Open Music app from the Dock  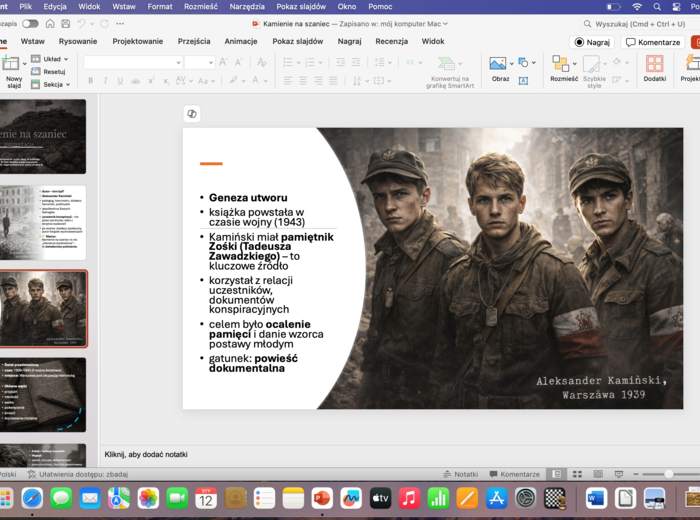pyautogui.click(x=409, y=498)
